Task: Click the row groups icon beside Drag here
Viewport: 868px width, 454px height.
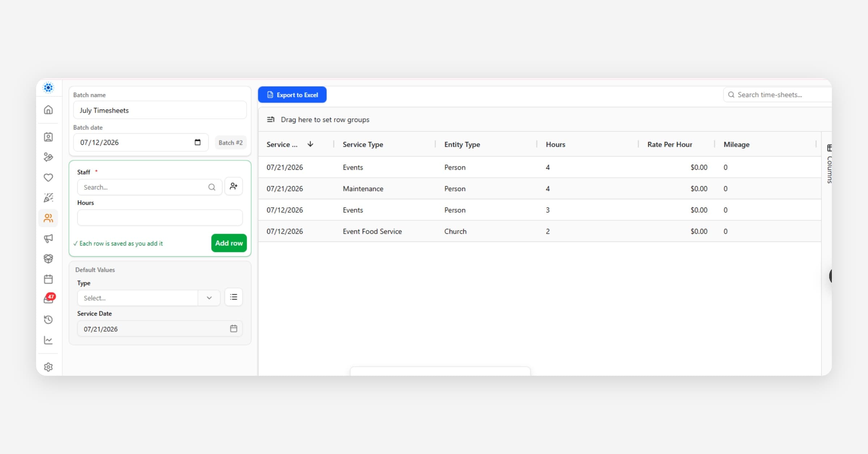Action: coord(271,119)
